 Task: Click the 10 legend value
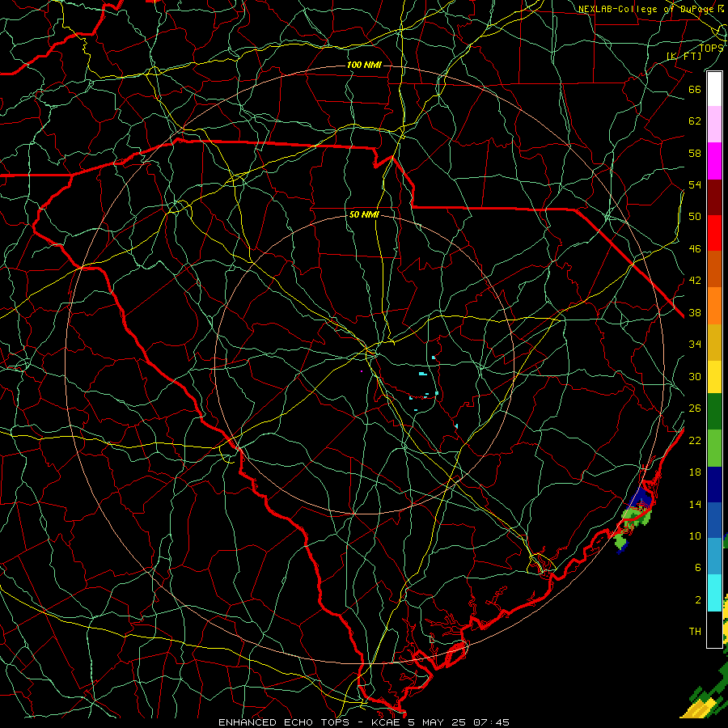695,536
